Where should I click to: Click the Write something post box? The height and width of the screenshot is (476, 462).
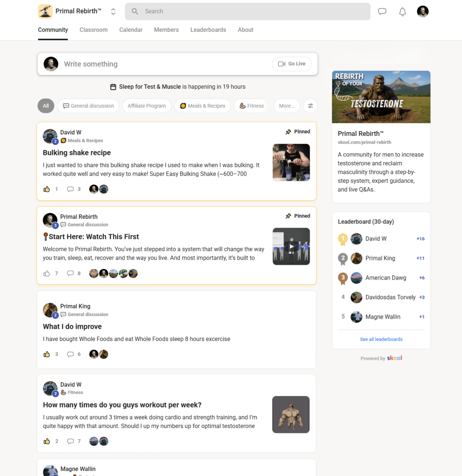177,64
